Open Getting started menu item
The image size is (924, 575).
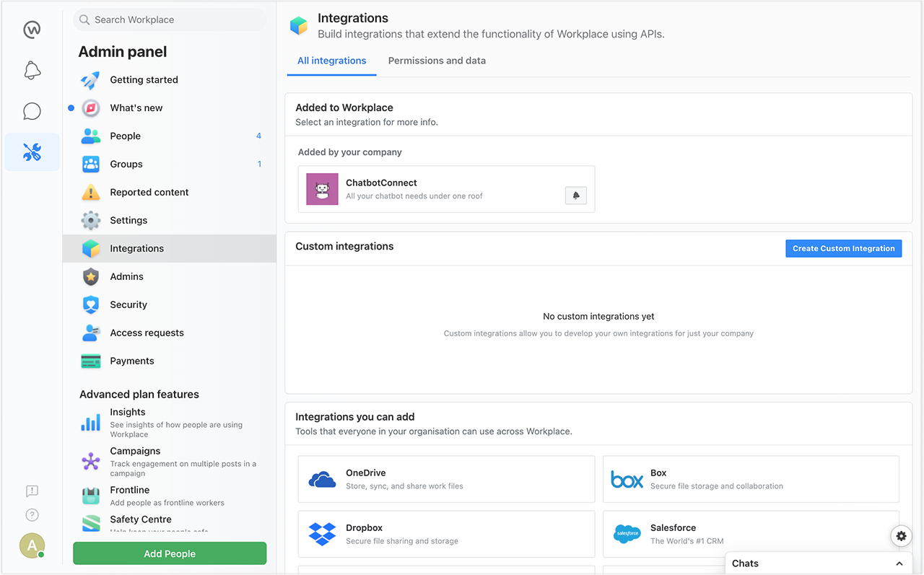click(x=170, y=80)
